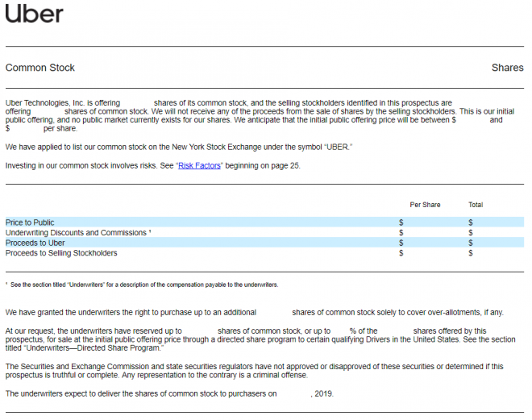Image resolution: width=532 pixels, height=420 pixels.
Task: Select the 'Shares' label beside Common Stock
Action: point(508,68)
